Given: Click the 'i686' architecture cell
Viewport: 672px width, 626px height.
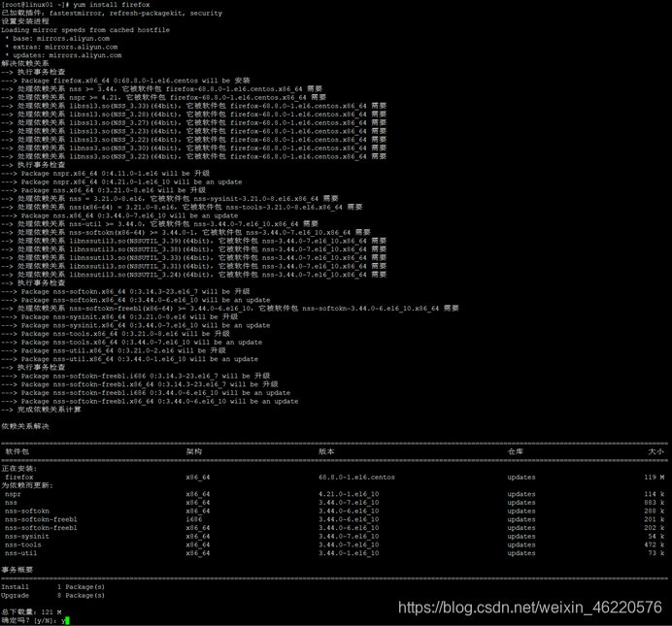Looking at the screenshot, I should (x=193, y=519).
